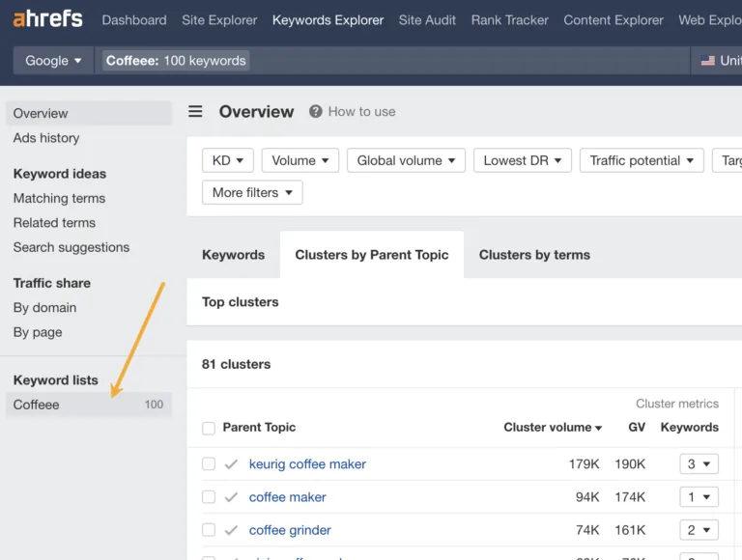The width and height of the screenshot is (742, 560).
Task: Tick the Parent Topic select-all checkbox
Action: click(209, 428)
